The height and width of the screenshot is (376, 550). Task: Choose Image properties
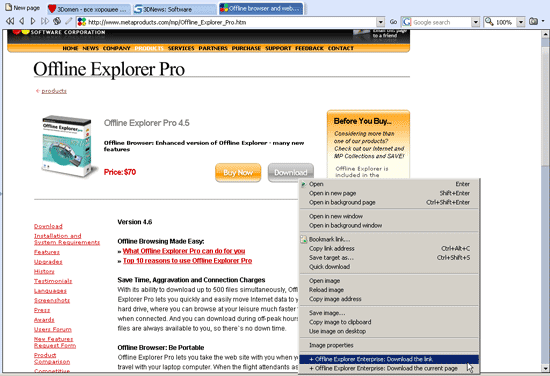pos(389,345)
